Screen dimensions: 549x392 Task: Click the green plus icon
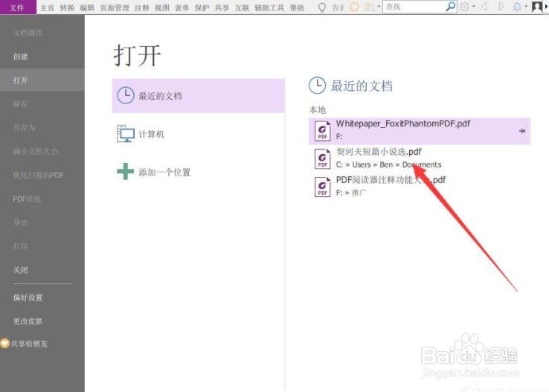click(125, 172)
